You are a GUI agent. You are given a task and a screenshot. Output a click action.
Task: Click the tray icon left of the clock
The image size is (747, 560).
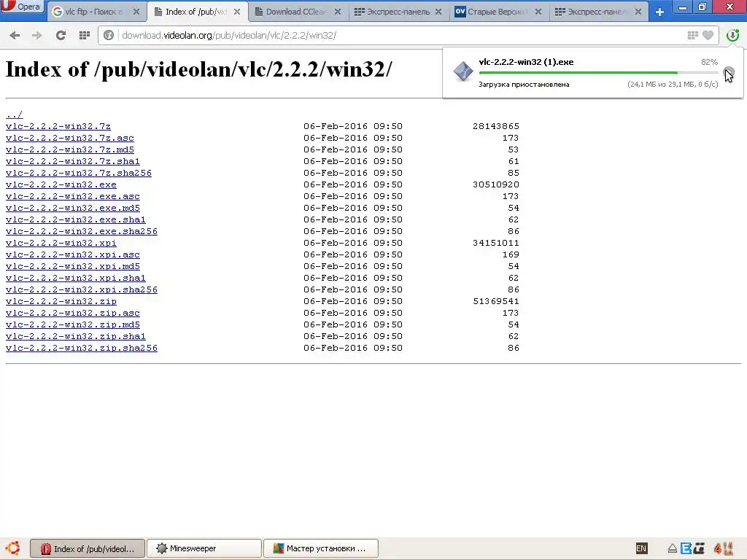click(700, 549)
